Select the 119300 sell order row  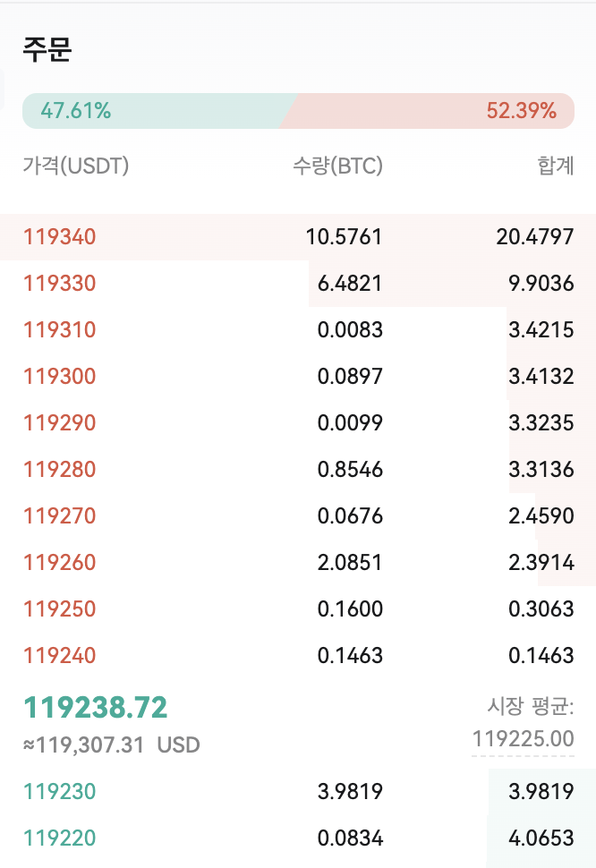click(x=298, y=377)
